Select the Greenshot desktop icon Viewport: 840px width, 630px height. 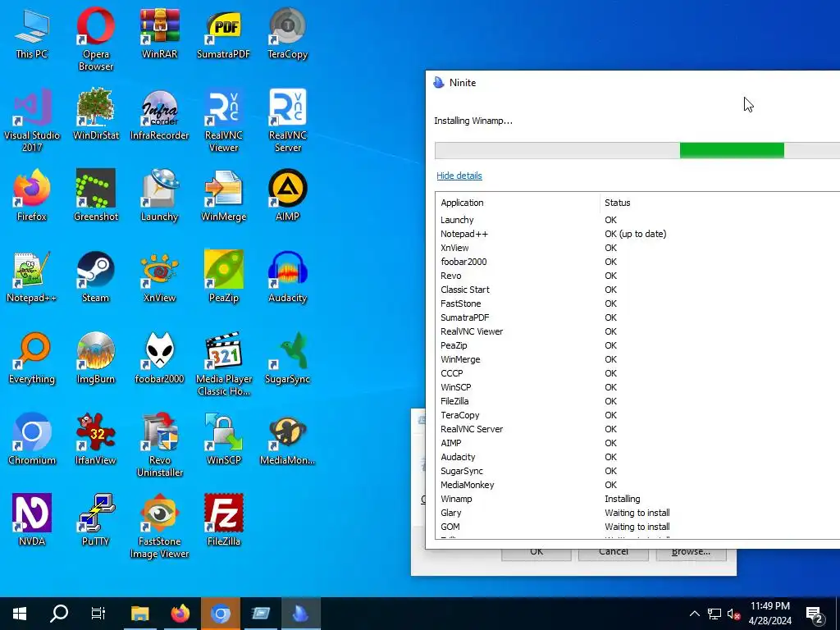(x=95, y=195)
